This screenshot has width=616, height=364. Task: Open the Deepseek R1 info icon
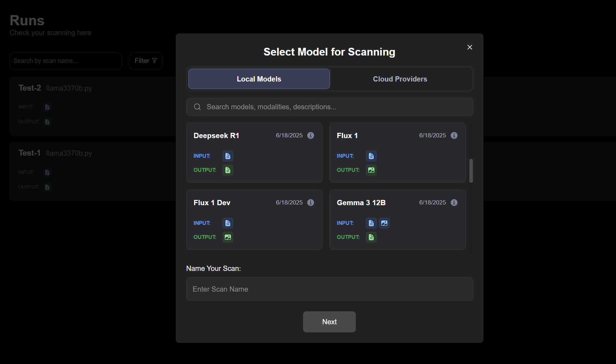[x=310, y=135]
